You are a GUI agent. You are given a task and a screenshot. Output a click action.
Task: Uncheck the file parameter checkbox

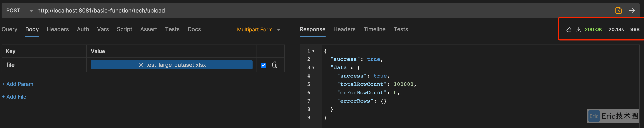[263, 65]
